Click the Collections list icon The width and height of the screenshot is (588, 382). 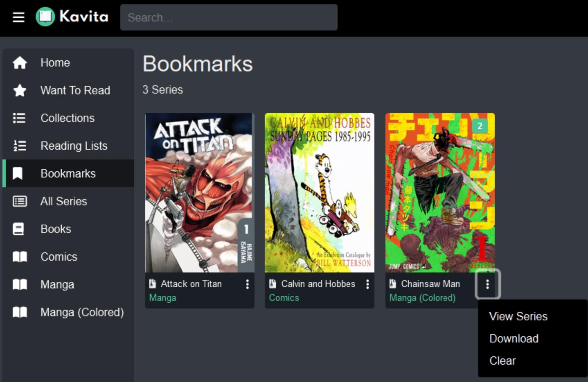point(19,118)
